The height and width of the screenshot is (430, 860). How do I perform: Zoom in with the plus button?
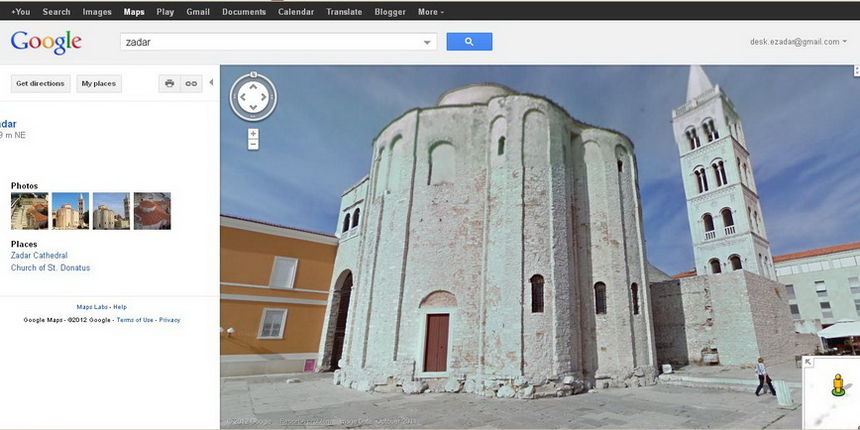(253, 134)
